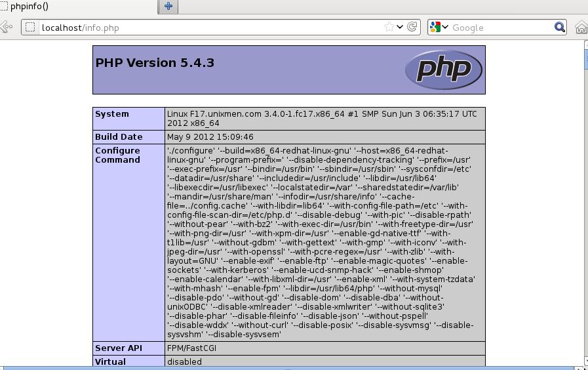This screenshot has width=588, height=370.
Task: Select the Configure Command label cell
Action: pos(128,243)
